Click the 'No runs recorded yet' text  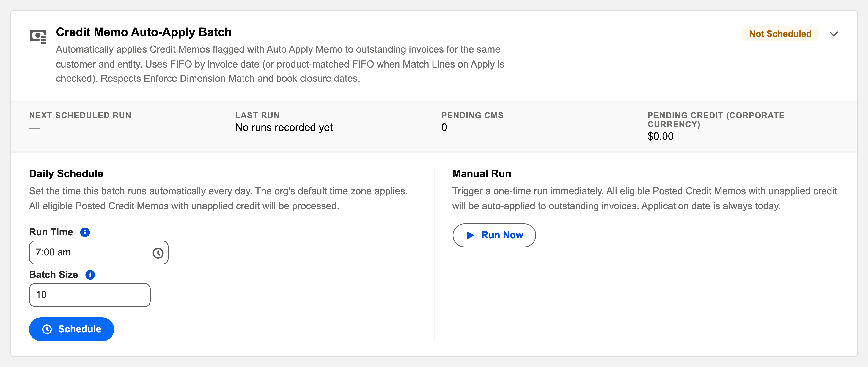pos(284,127)
